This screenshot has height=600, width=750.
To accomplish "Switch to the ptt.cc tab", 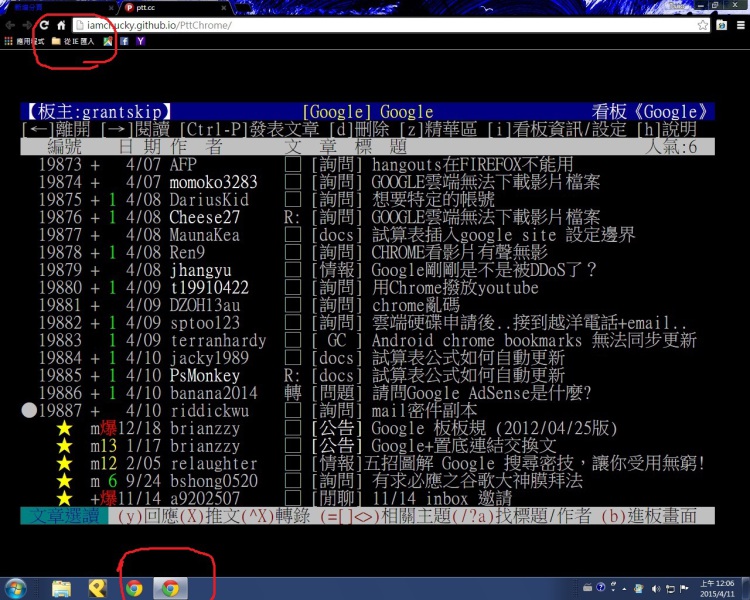I will coord(175,8).
